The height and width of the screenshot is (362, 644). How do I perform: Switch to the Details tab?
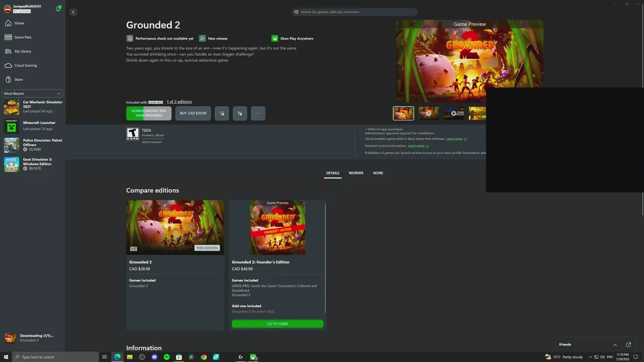click(x=333, y=173)
